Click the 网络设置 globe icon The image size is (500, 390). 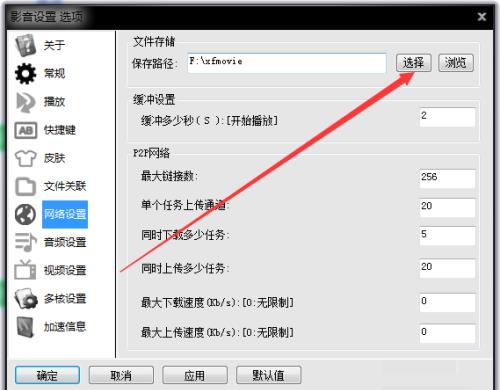coord(25,214)
